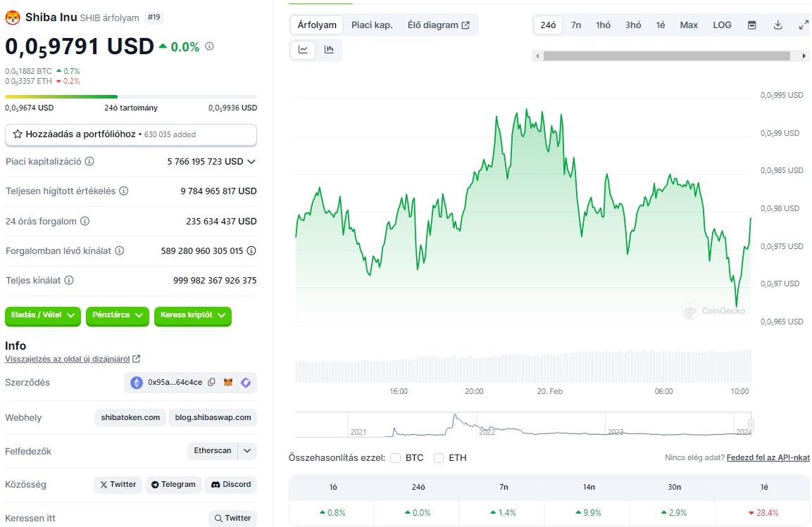Expand the Etherscan explorers dropdown arrow
Screen dimensions: 812x527
[x=247, y=451]
